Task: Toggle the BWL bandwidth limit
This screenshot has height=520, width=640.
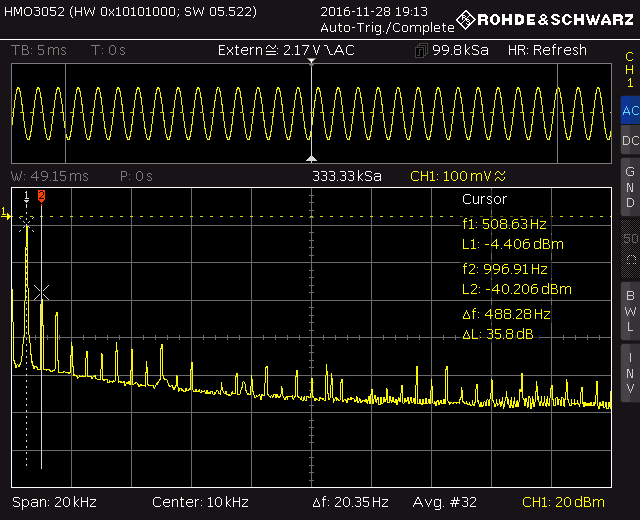Action: (x=629, y=310)
